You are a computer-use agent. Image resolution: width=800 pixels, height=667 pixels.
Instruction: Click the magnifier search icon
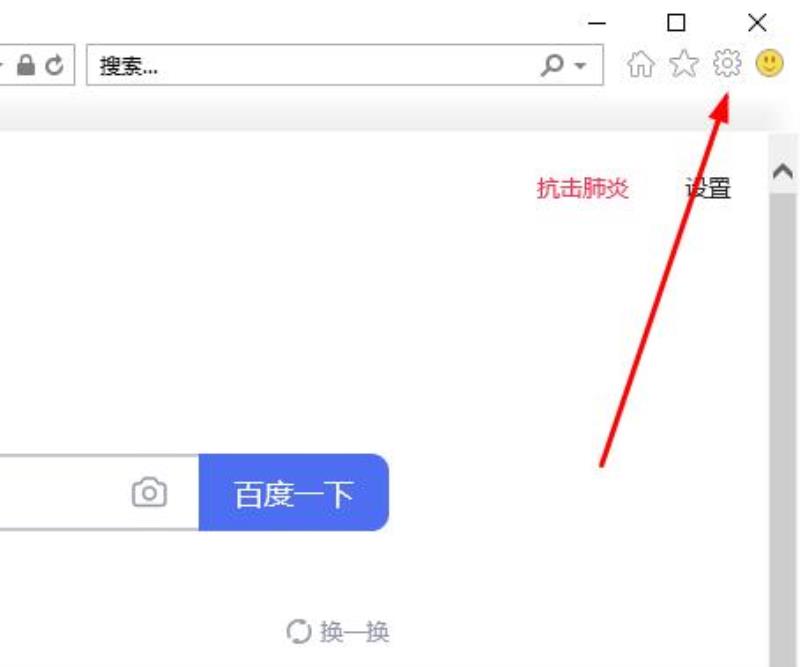[552, 65]
